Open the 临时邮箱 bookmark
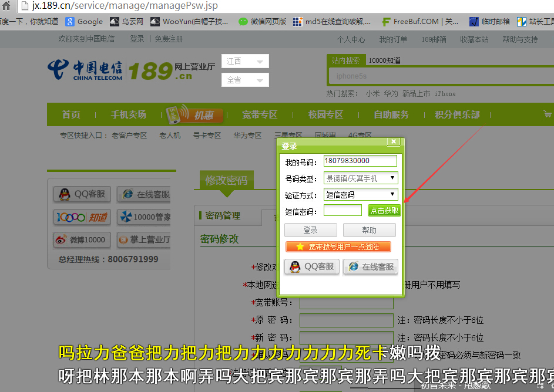This screenshot has height=392, width=554. click(x=489, y=22)
